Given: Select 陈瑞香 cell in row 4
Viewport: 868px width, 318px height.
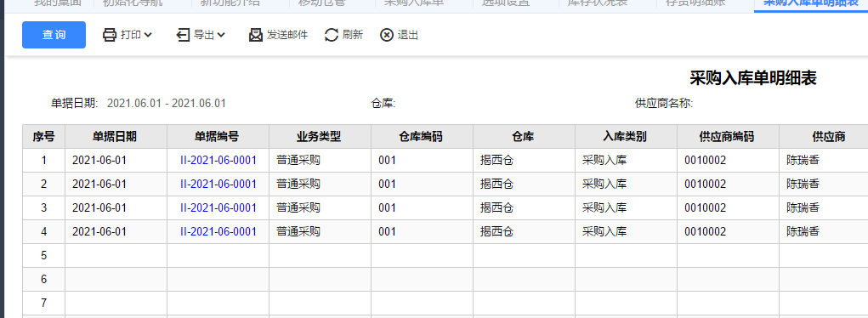Looking at the screenshot, I should (823, 232).
